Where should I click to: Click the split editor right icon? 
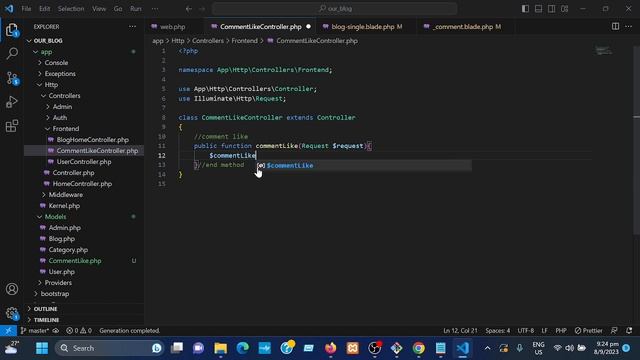[615, 27]
